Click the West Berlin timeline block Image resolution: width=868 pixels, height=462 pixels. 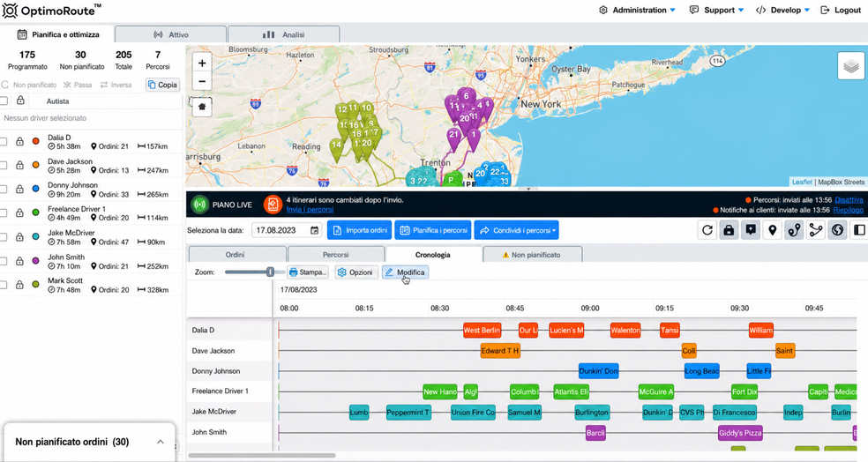click(x=483, y=331)
